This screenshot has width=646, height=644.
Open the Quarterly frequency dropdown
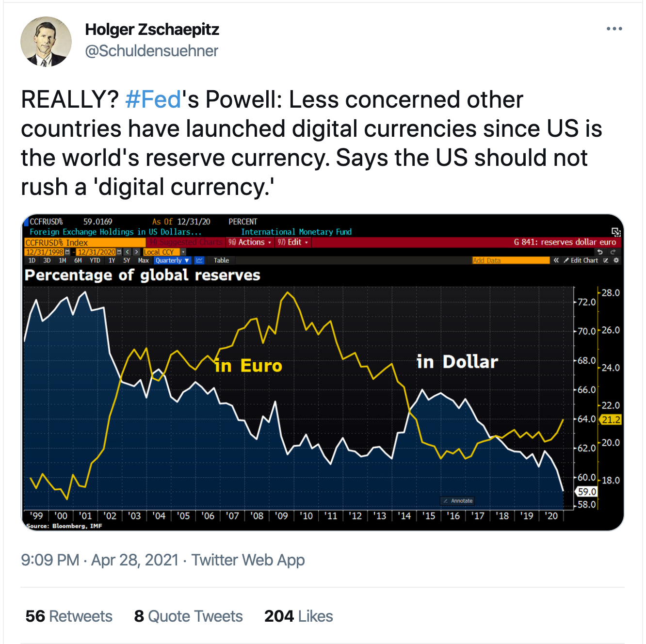click(172, 260)
